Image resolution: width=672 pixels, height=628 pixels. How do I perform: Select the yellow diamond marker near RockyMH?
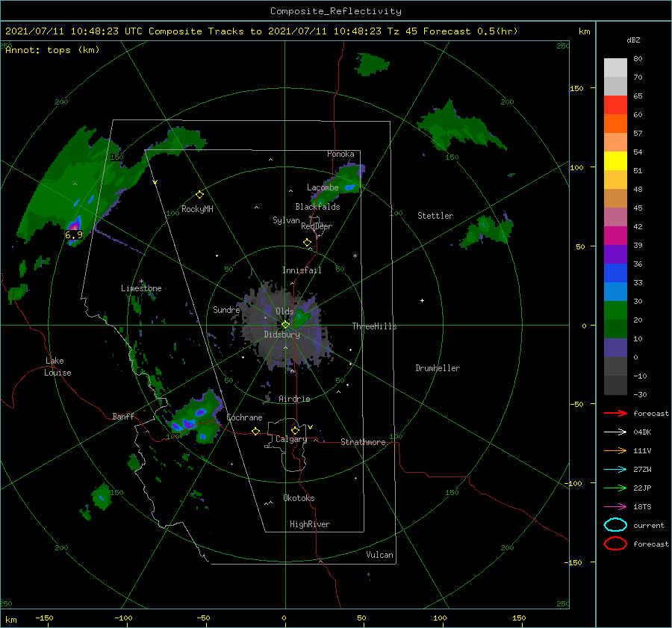point(199,195)
